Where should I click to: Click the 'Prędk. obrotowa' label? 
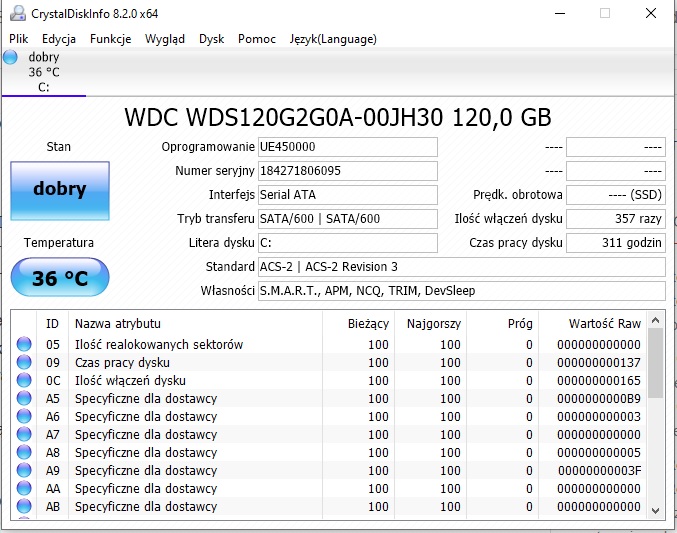(518, 195)
